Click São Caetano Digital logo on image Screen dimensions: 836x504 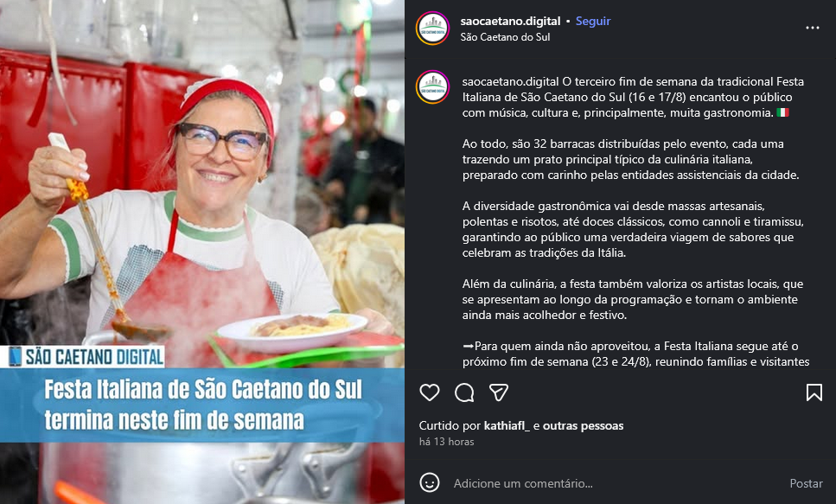(x=86, y=356)
